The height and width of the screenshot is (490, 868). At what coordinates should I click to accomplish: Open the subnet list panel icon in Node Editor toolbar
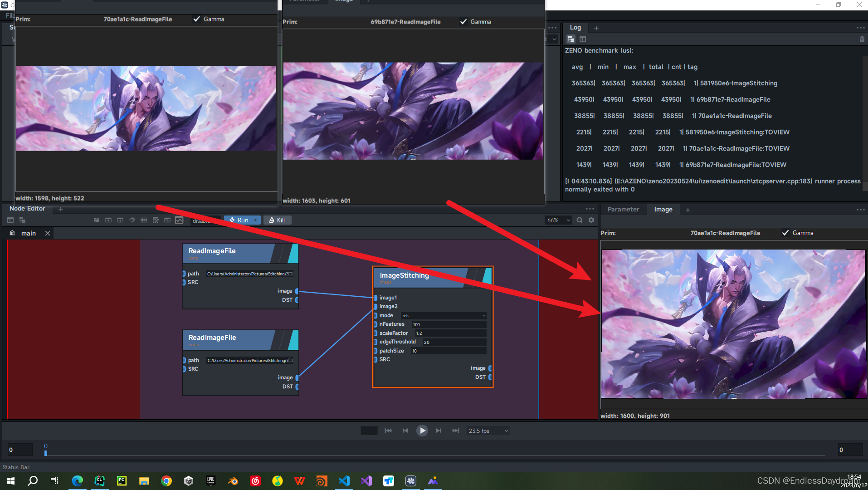click(10, 220)
